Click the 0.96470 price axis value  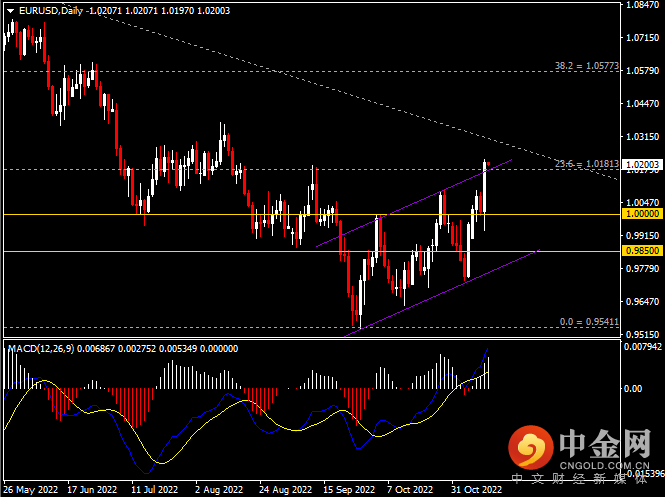(x=643, y=302)
